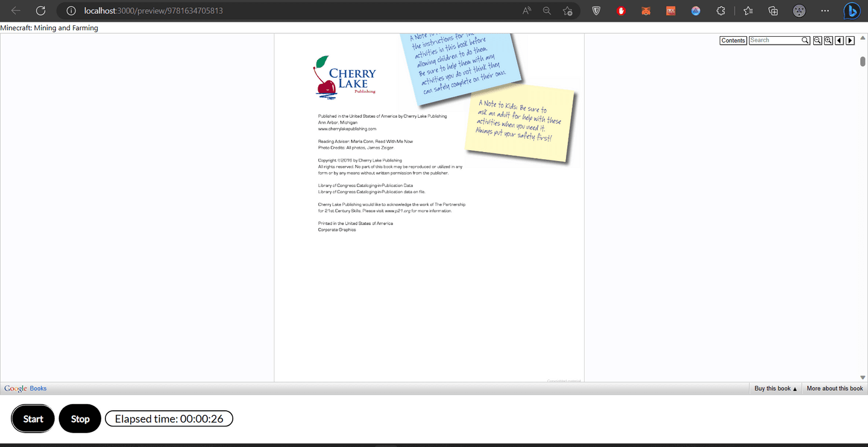The width and height of the screenshot is (868, 447).
Task: Click the Photo Credits line
Action: pyautogui.click(x=356, y=147)
